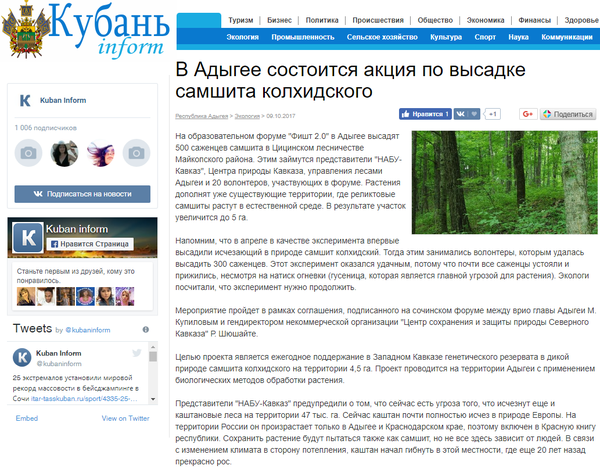Click Kuban Inform tweet avatar icon
This screenshot has width=600, height=469.
tap(22, 357)
